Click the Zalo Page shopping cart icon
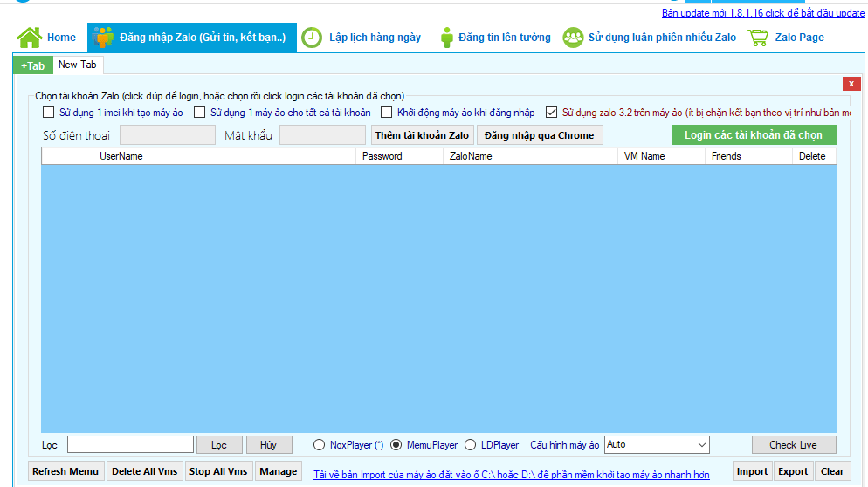Viewport: 868px width, 487px height. point(758,38)
